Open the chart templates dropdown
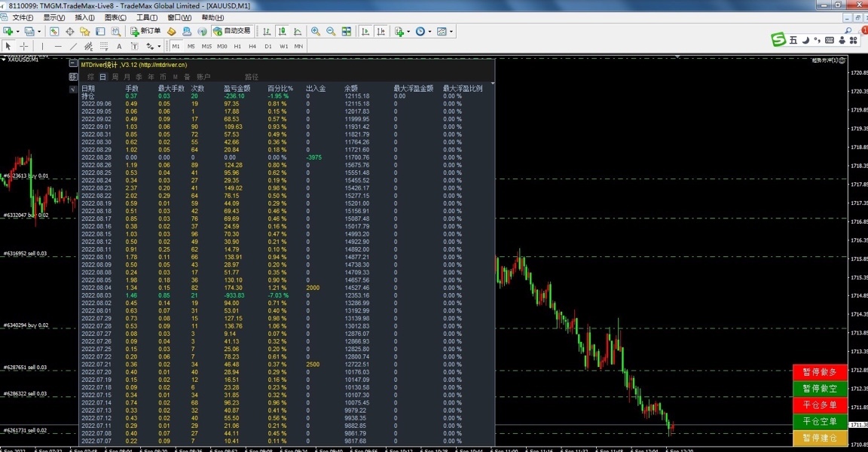 click(442, 32)
